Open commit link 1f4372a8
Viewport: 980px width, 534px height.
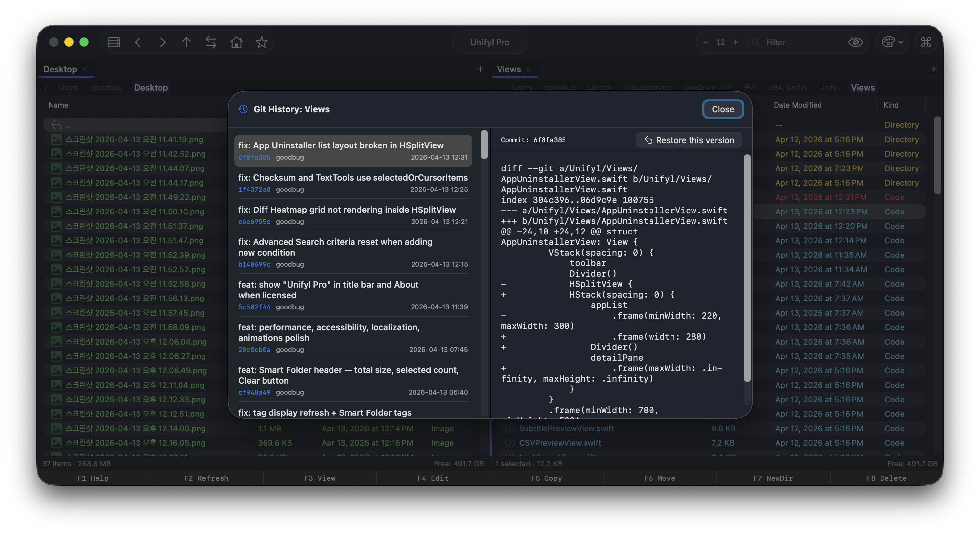click(x=254, y=189)
